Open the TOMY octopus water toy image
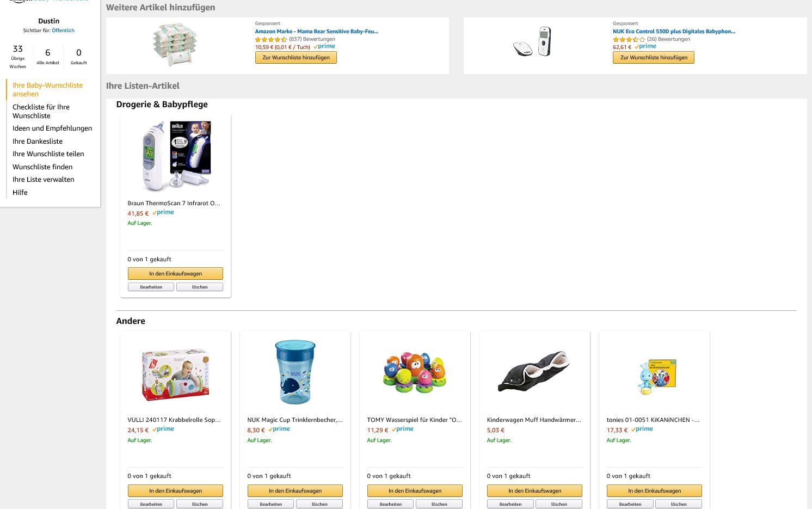This screenshot has width=812, height=509. point(415,372)
